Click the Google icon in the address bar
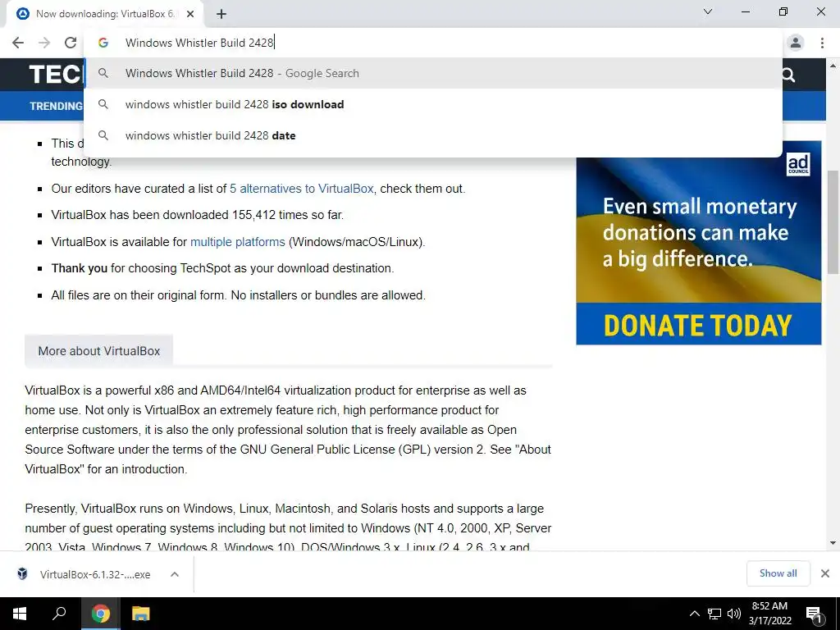840x630 pixels. coord(103,43)
